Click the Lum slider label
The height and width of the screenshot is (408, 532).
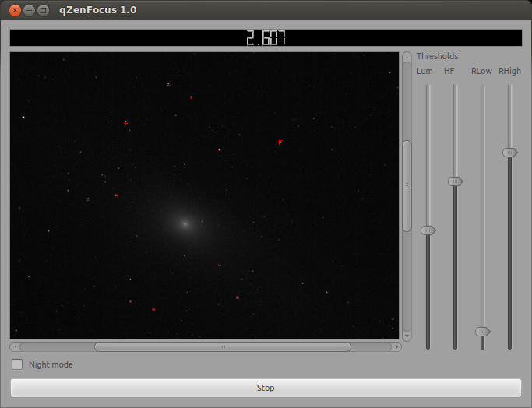425,71
